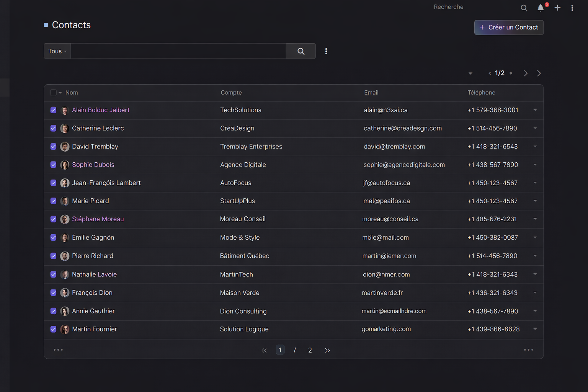Open the top-right vertical dots menu
Viewport: 588px width, 392px height.
coord(572,8)
